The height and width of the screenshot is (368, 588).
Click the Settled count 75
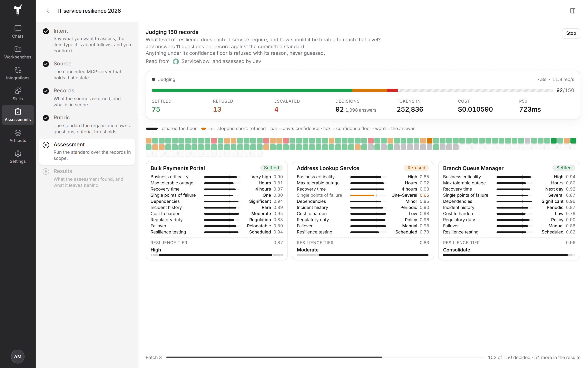[156, 109]
